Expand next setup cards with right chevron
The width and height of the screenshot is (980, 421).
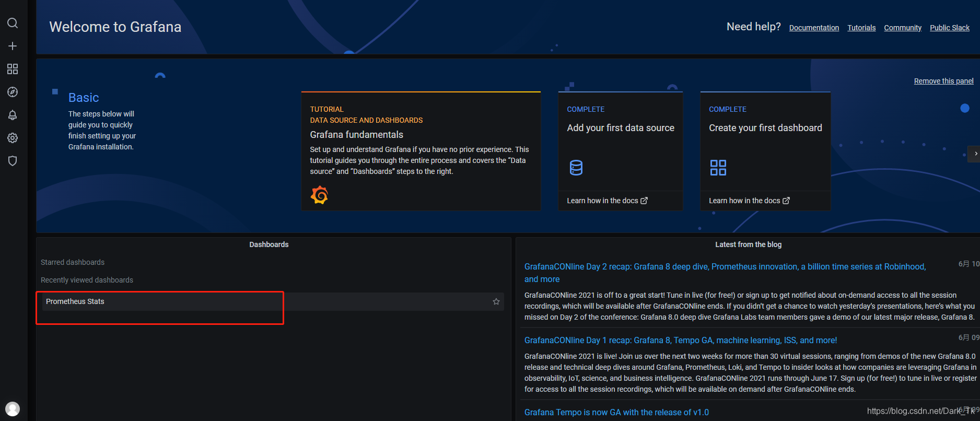tap(974, 154)
